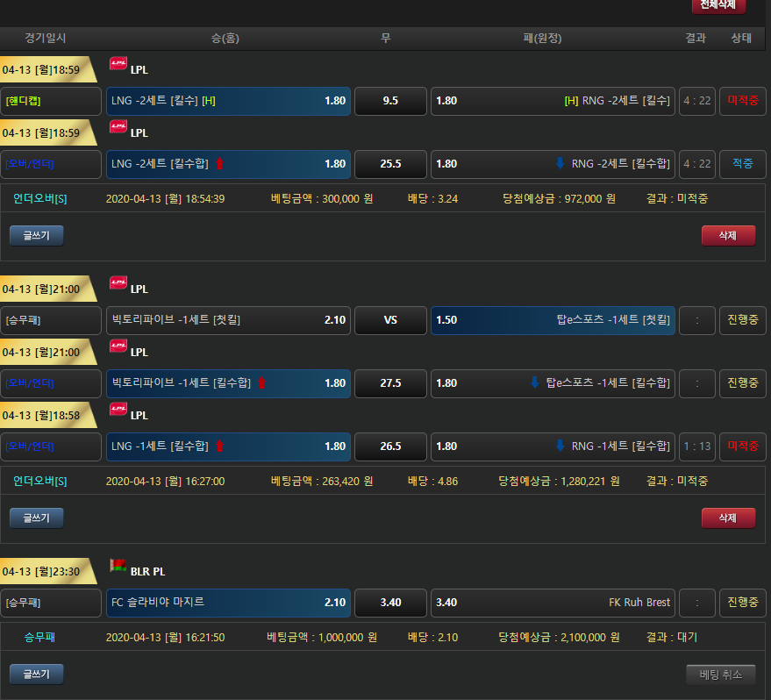Click the Belarus flag icon beside BLR PL
The width and height of the screenshot is (771, 700).
118,566
